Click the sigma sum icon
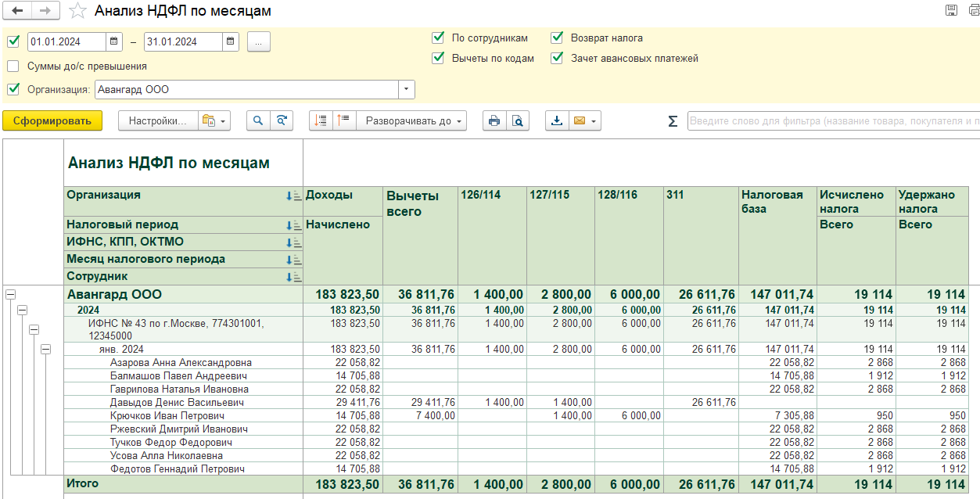 tap(673, 121)
